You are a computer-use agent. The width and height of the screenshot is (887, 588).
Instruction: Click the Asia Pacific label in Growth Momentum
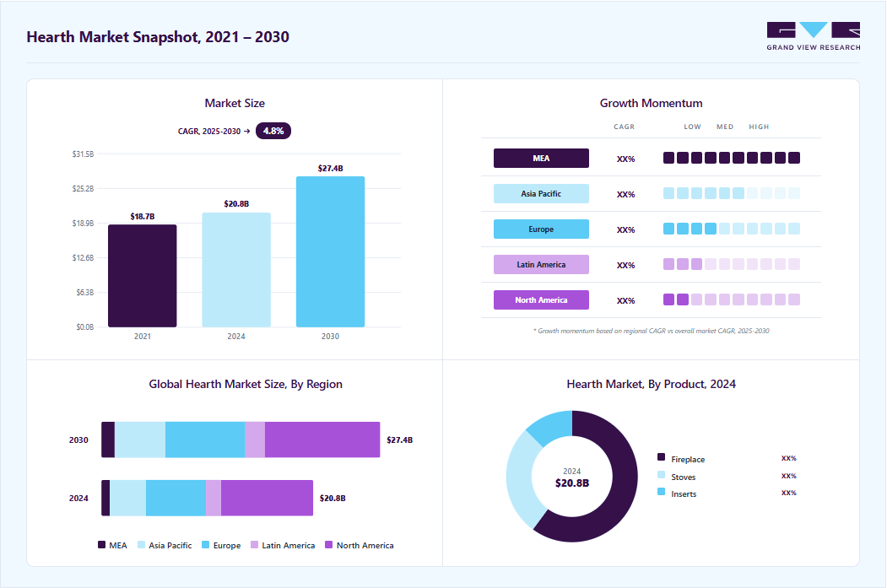click(x=541, y=193)
